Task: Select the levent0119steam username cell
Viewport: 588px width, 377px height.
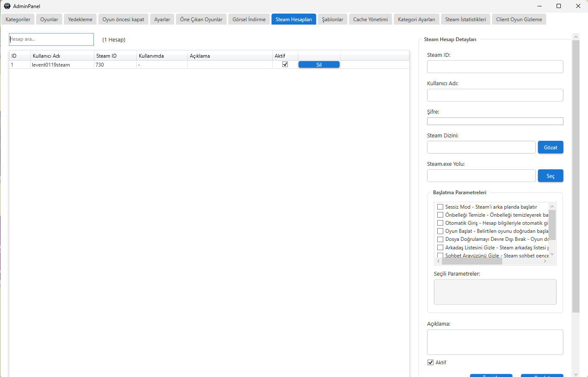Action: (x=62, y=65)
